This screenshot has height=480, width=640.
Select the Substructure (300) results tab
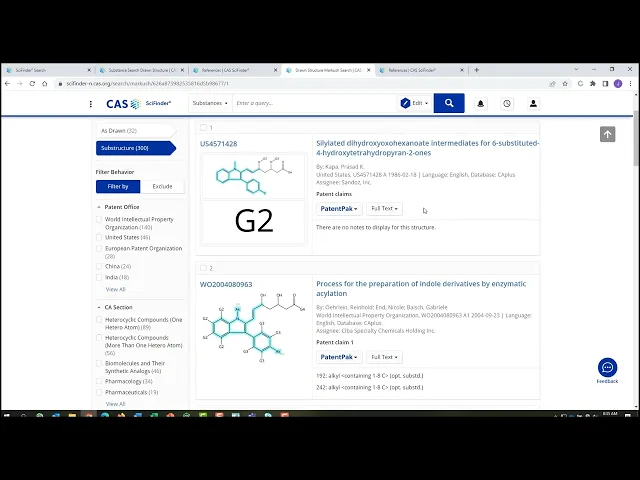[136, 148]
